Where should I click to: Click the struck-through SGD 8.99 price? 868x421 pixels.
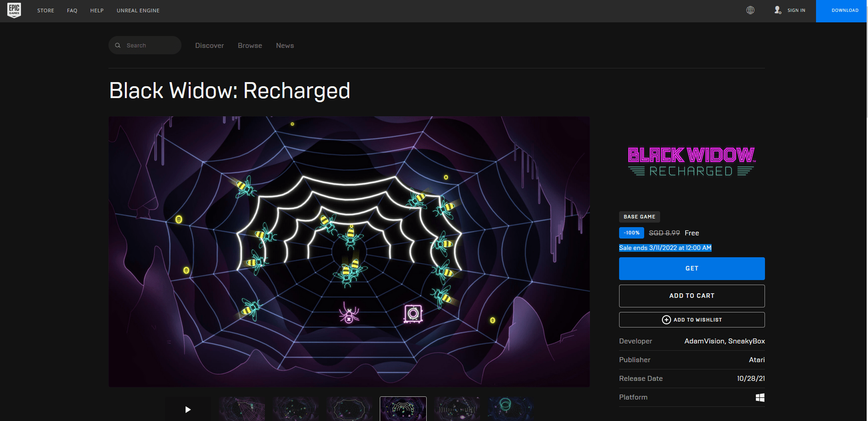point(664,233)
